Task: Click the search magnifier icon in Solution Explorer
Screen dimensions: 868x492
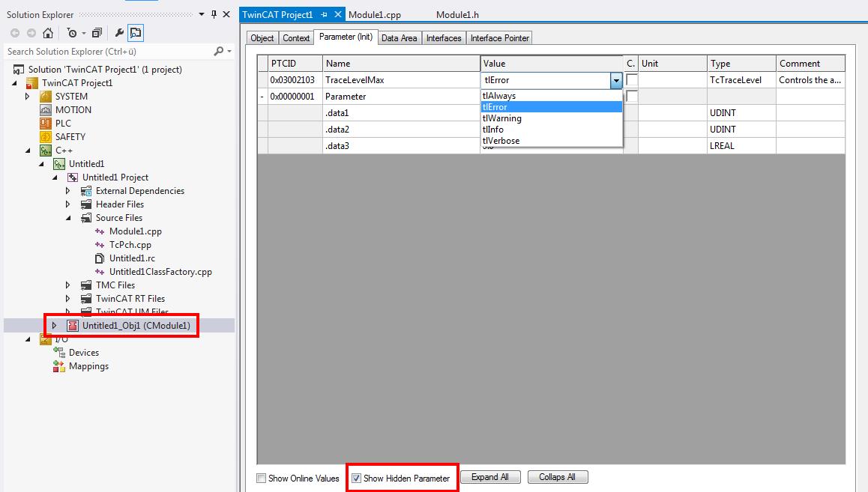Action: [219, 52]
